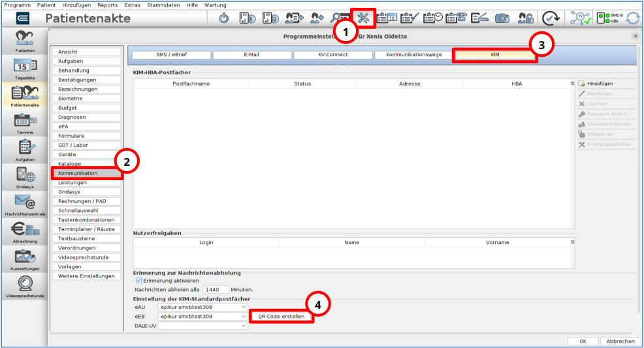Select Patientenakte in the sidebar

pos(25,95)
